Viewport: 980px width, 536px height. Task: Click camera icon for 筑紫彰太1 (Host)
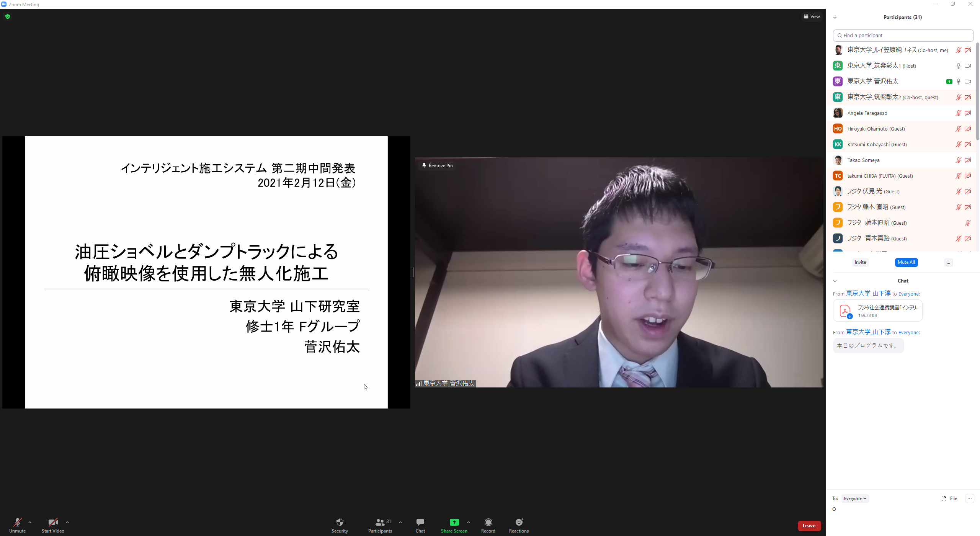[968, 66]
